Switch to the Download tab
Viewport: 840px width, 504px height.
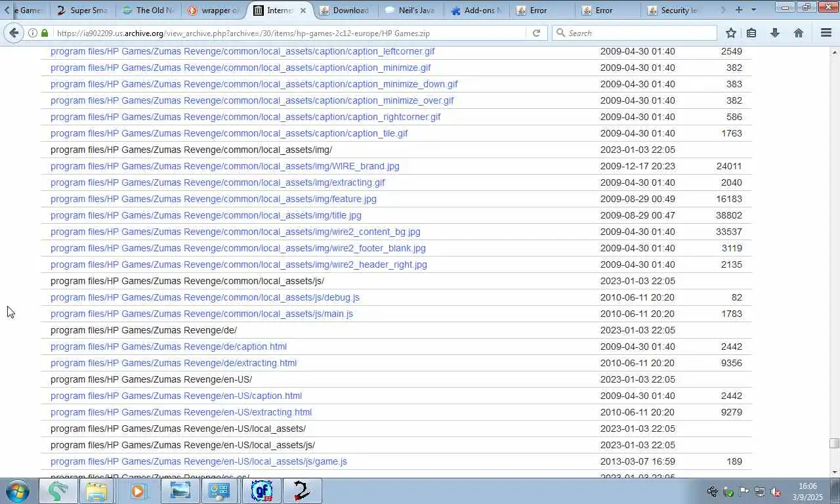pyautogui.click(x=345, y=10)
